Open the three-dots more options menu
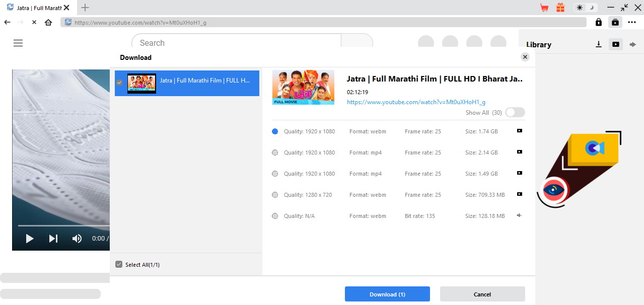 click(x=632, y=22)
